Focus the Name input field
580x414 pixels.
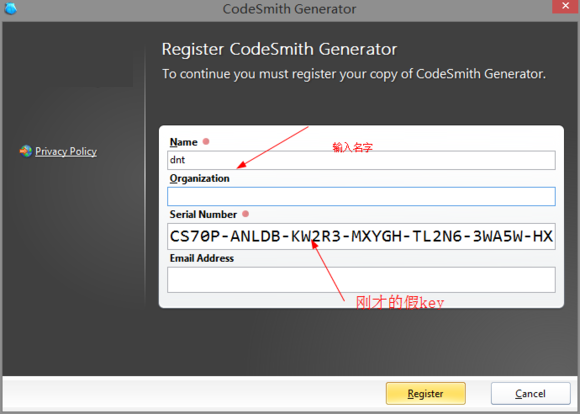click(x=361, y=160)
